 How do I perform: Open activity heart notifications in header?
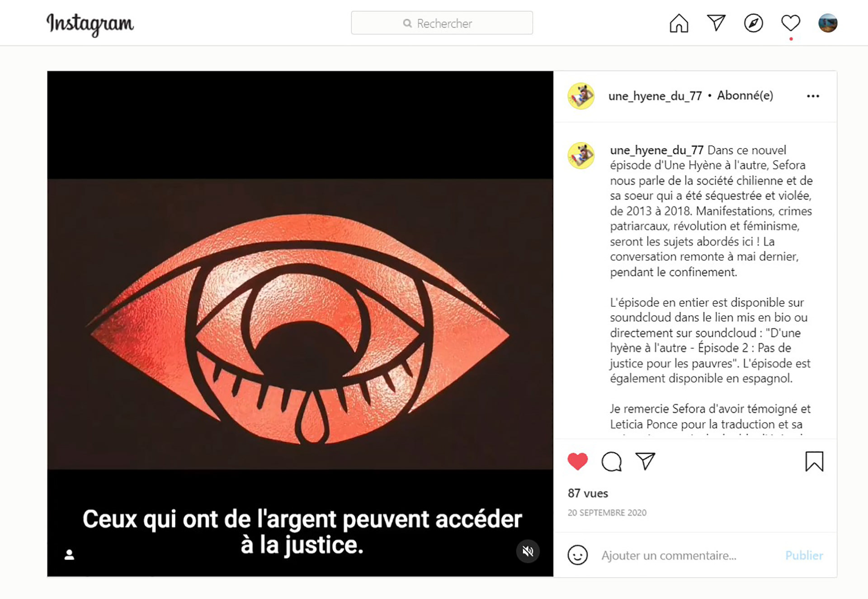pos(791,23)
